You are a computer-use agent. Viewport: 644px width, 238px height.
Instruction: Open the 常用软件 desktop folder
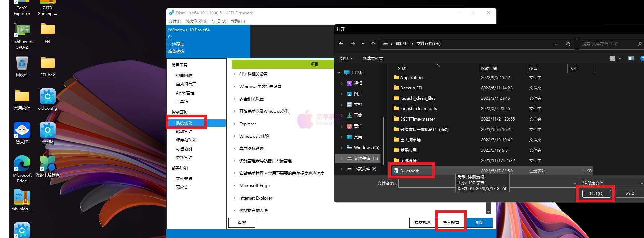(22, 100)
